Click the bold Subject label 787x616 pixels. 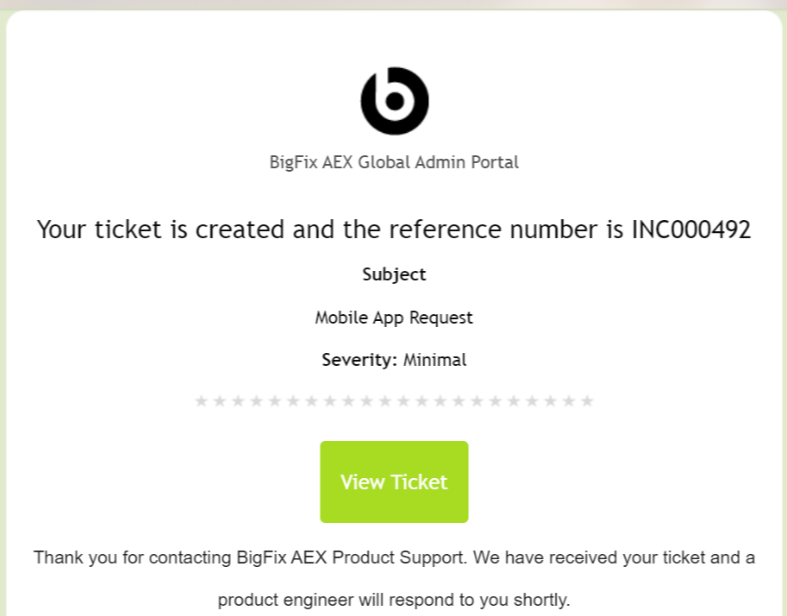[x=394, y=274]
